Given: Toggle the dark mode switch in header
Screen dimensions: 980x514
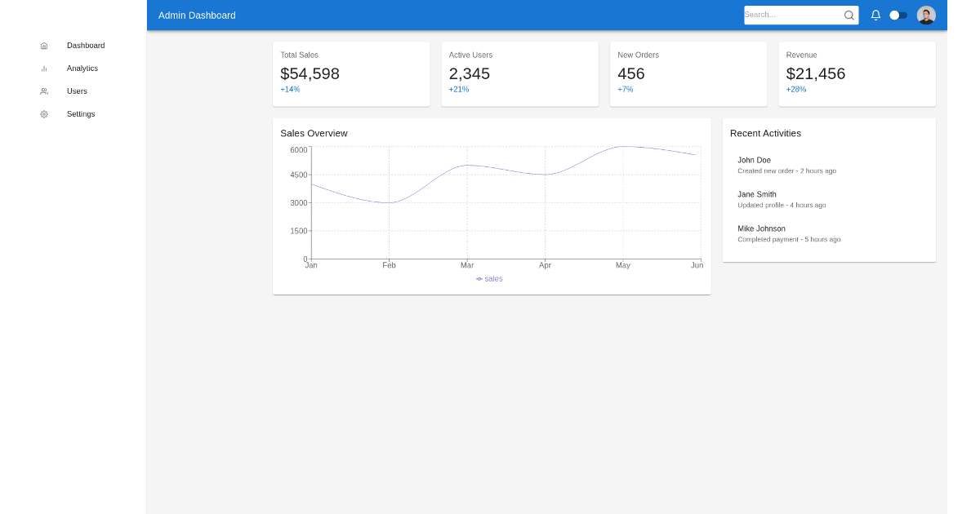Looking at the screenshot, I should pos(898,16).
